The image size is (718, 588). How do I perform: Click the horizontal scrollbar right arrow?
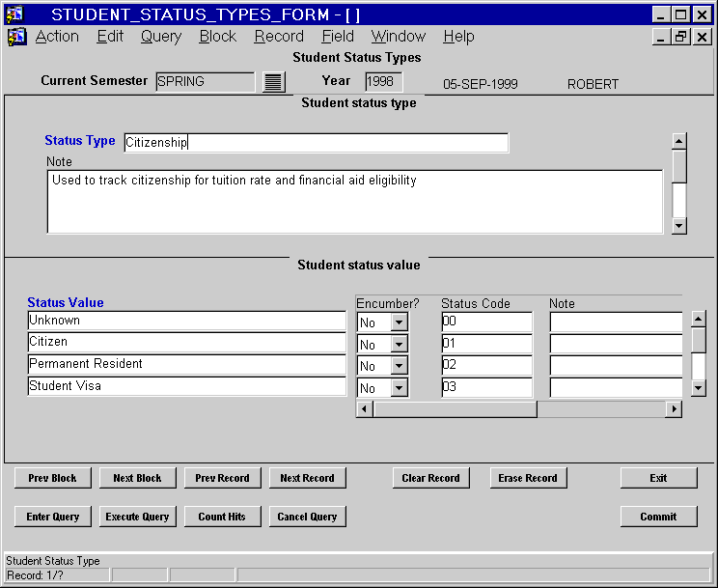[674, 408]
